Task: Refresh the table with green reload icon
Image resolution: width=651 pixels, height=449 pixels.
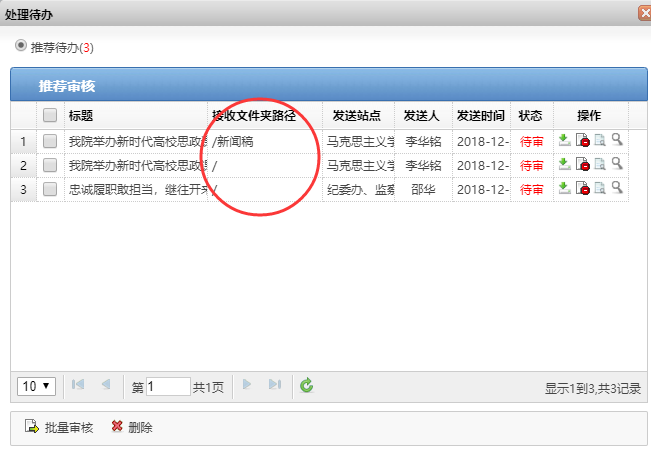Action: pyautogui.click(x=307, y=385)
